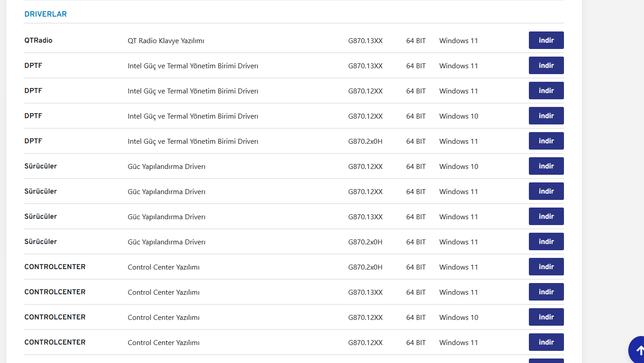Download DPTF G870.12XX Windows 10 driver
Viewport: 644px width, 363px height.
[546, 116]
